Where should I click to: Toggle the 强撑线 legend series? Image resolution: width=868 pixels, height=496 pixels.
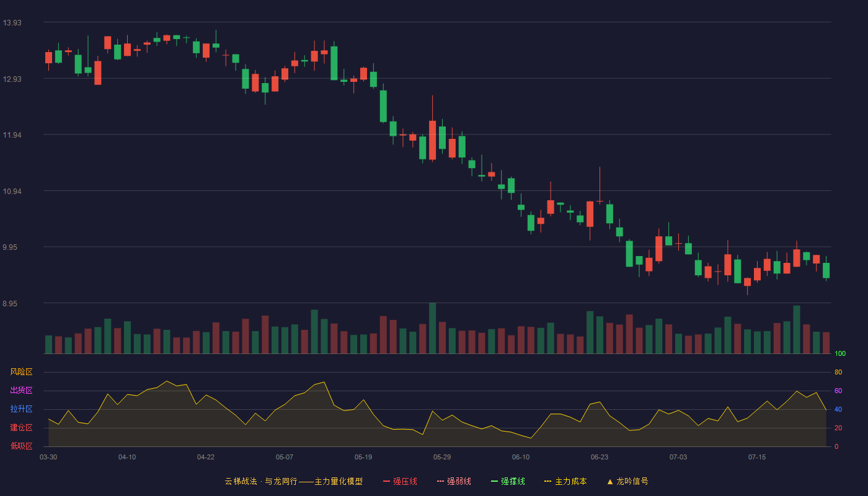click(508, 481)
